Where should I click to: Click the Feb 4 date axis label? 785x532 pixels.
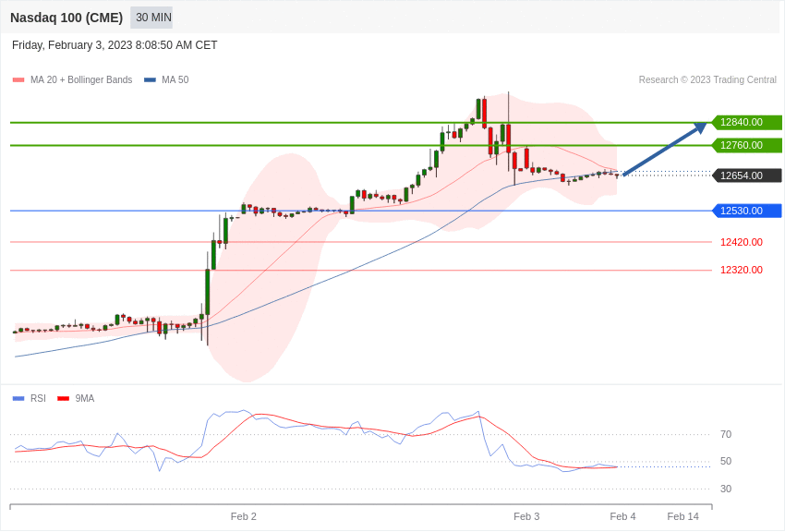(x=622, y=516)
